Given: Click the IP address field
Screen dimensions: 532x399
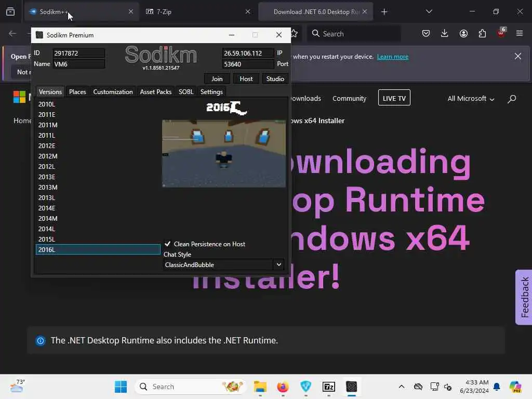Looking at the screenshot, I should pos(248,54).
